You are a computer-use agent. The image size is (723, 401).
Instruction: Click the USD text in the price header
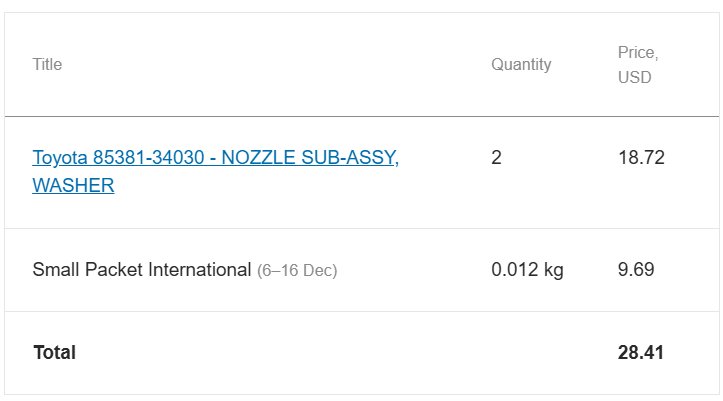coord(634,77)
